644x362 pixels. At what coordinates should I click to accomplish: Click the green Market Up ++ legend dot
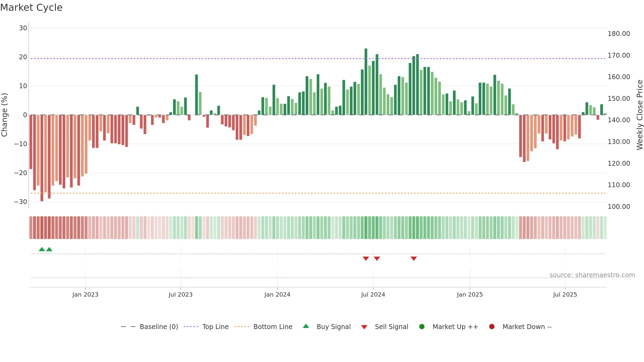click(x=422, y=327)
